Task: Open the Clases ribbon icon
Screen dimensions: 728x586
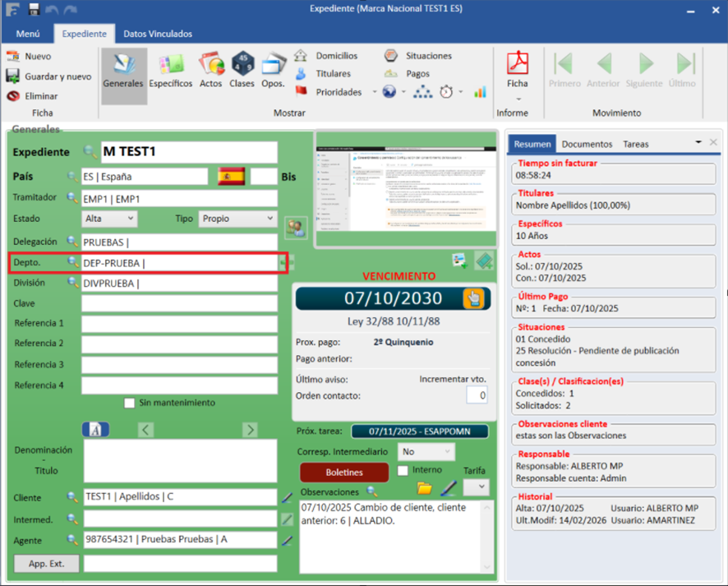Action: click(242, 71)
